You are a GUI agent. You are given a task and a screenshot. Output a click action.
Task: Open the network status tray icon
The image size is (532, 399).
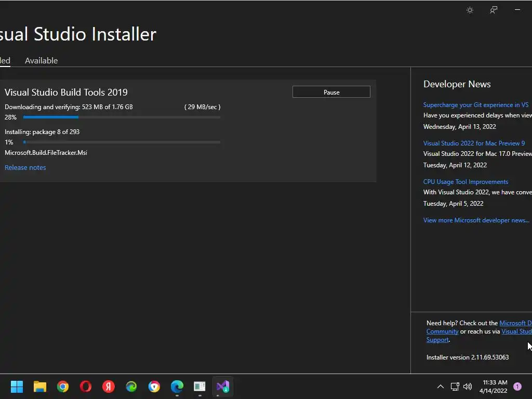tap(455, 387)
